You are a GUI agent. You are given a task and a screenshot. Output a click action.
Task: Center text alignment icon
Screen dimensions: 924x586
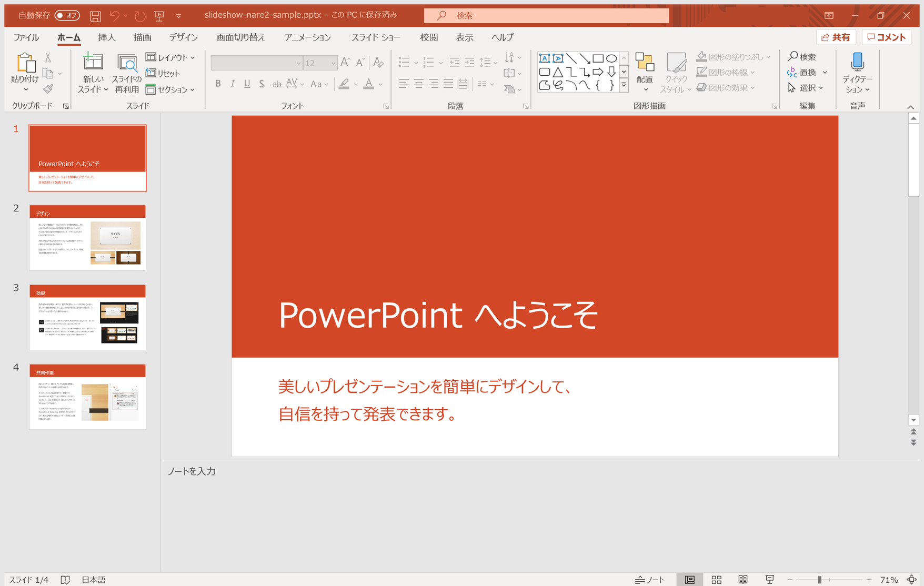419,84
